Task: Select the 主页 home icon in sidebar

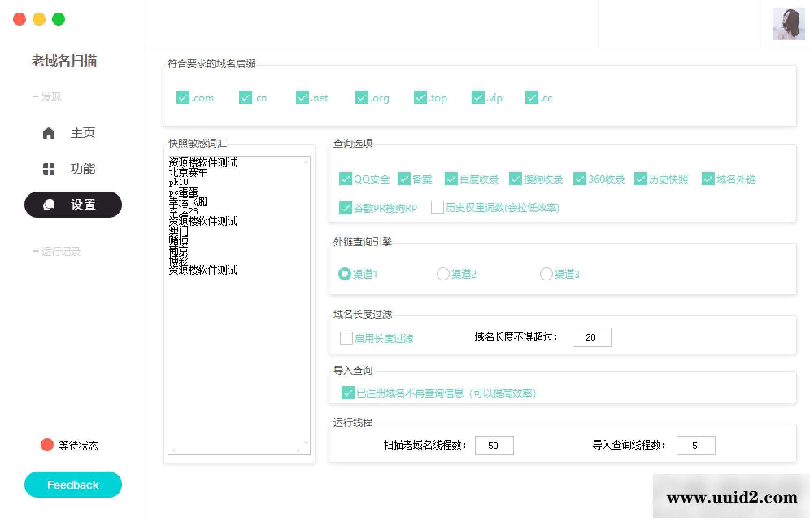Action: pyautogui.click(x=49, y=133)
